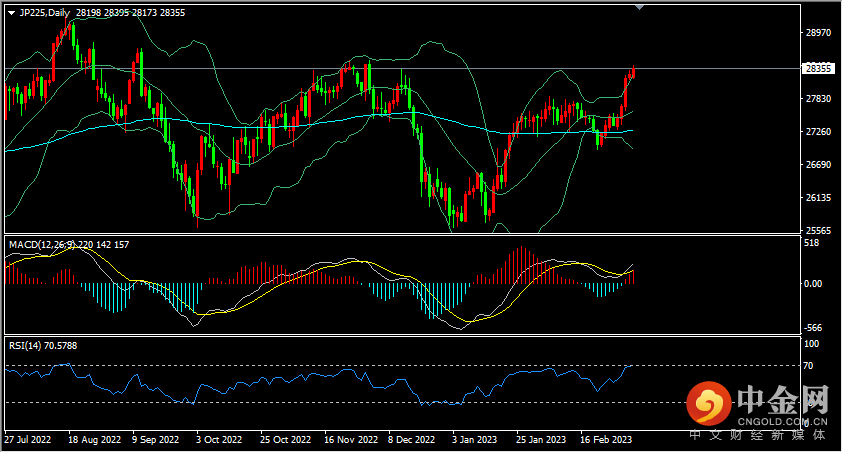Click the 16 Feb 2023 date label
Viewport: 843px width, 453px height.
click(x=606, y=440)
